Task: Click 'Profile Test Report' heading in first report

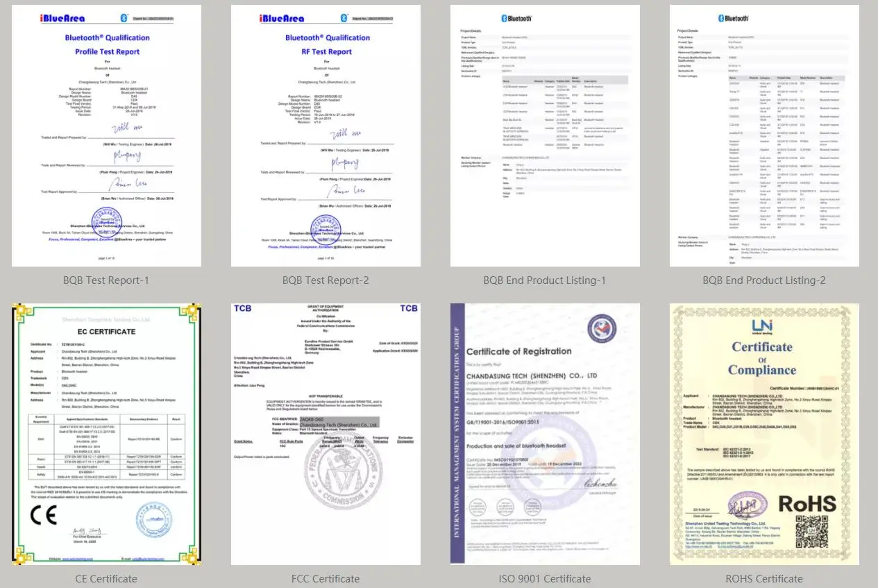Action: tap(107, 52)
